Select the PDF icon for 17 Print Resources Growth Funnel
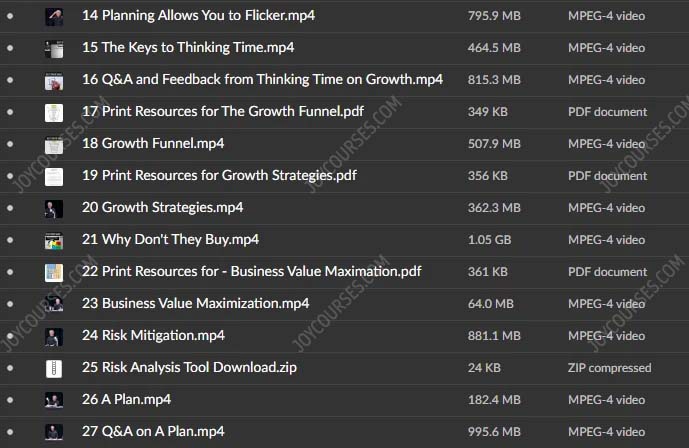 tap(54, 113)
